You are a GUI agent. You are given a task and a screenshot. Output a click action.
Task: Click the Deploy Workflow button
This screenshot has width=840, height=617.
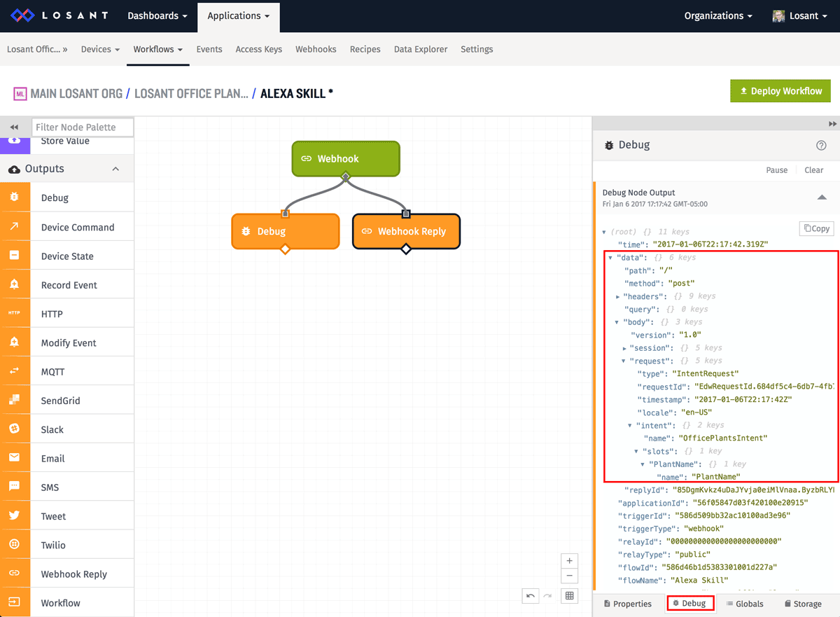(x=780, y=90)
